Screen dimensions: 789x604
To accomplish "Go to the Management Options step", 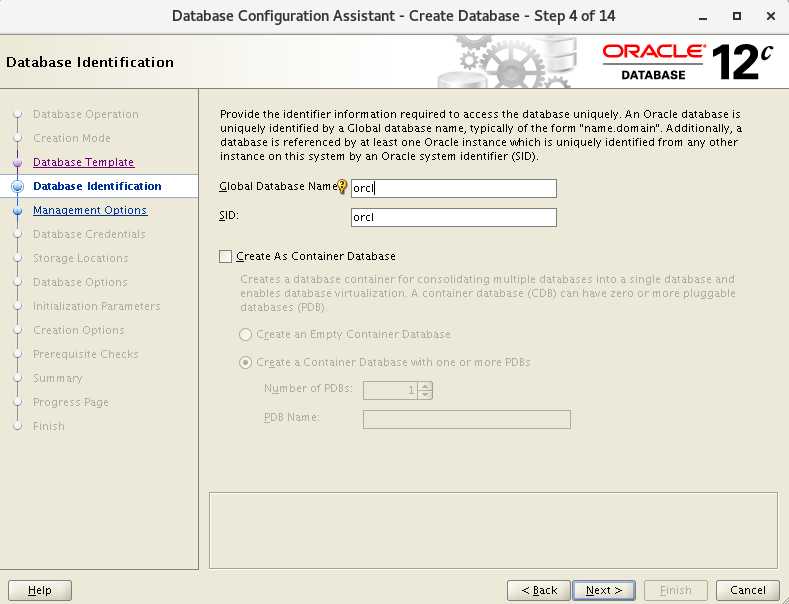I will click(90, 210).
